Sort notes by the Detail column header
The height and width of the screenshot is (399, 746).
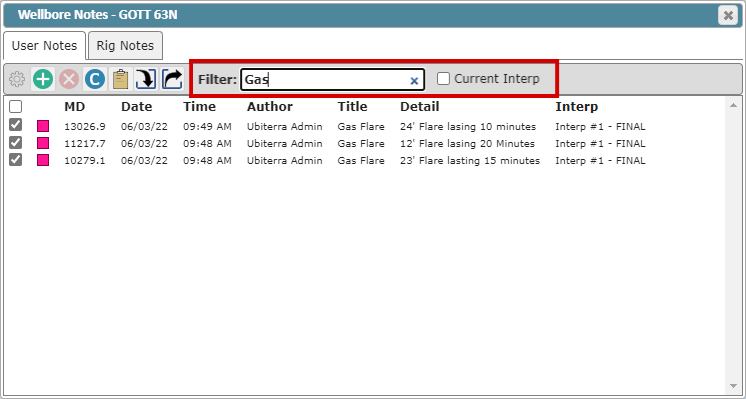click(420, 107)
